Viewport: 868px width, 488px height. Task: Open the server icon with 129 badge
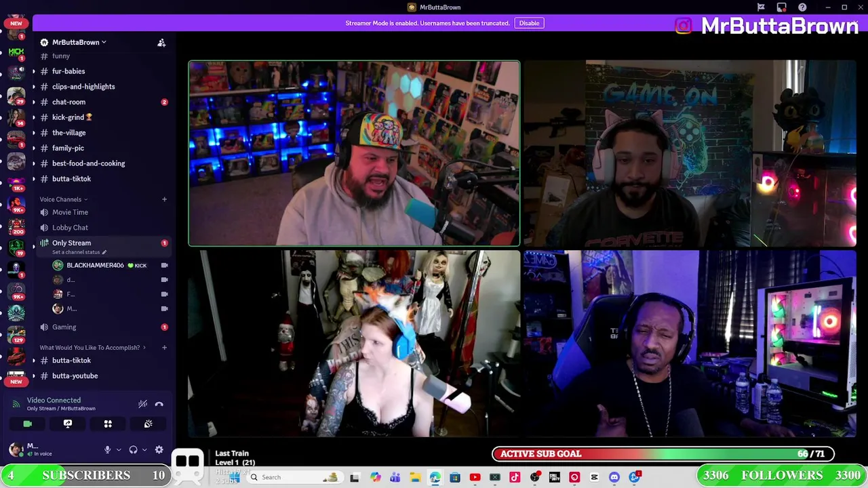pyautogui.click(x=16, y=335)
